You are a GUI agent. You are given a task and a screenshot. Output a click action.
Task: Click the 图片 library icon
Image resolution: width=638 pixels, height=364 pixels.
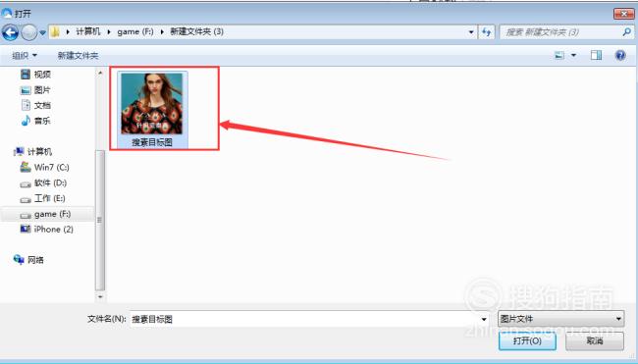click(26, 90)
